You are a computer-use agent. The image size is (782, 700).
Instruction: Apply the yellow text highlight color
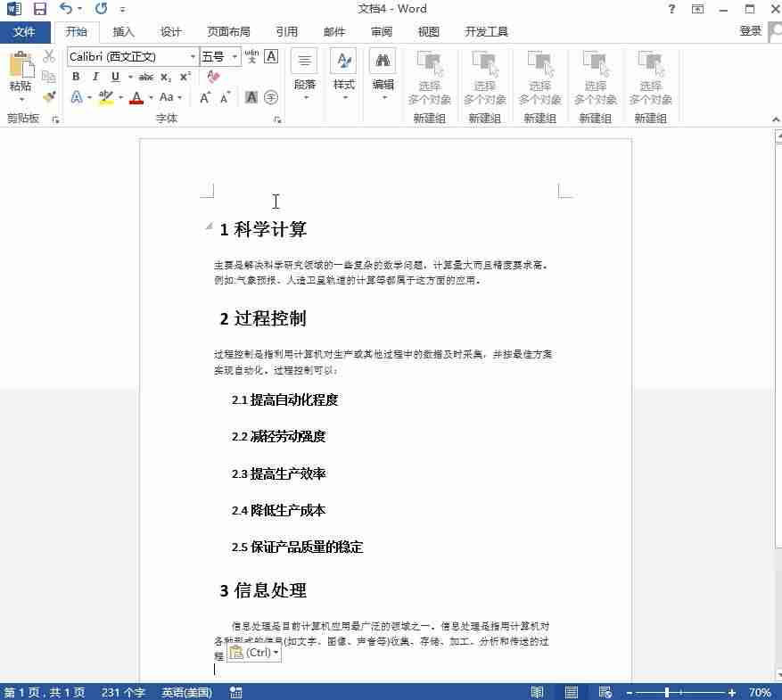coord(106,96)
